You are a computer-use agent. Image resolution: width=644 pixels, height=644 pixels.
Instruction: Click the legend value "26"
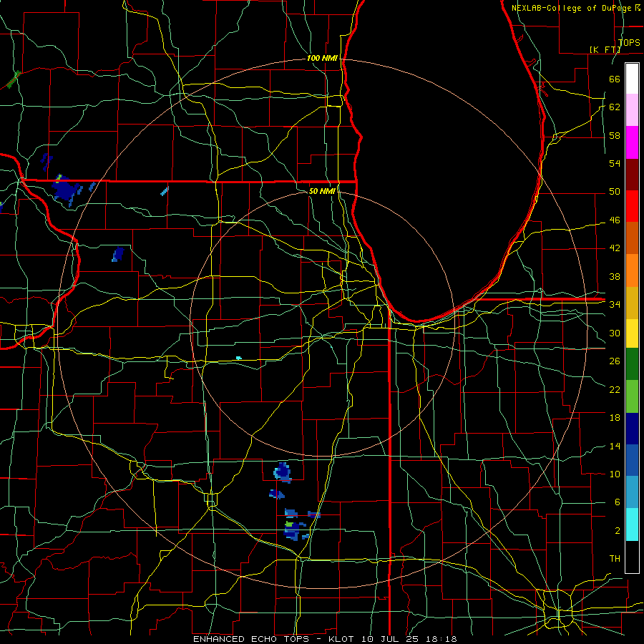point(615,361)
